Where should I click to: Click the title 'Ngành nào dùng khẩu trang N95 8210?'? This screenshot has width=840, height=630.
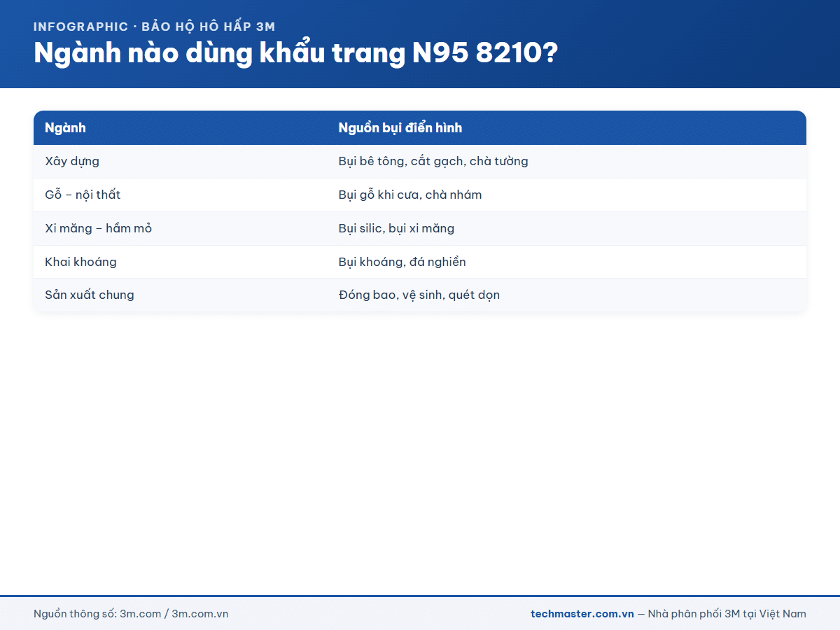click(x=295, y=53)
